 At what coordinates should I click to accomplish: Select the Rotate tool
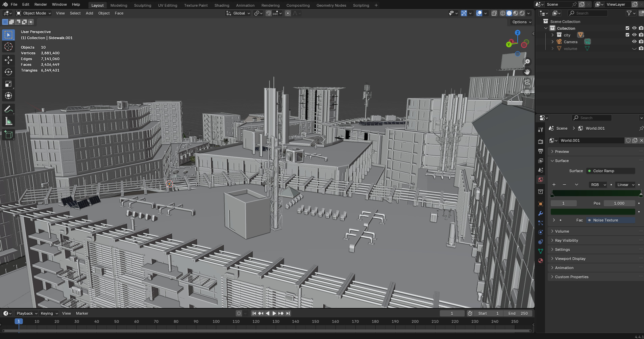(8, 72)
